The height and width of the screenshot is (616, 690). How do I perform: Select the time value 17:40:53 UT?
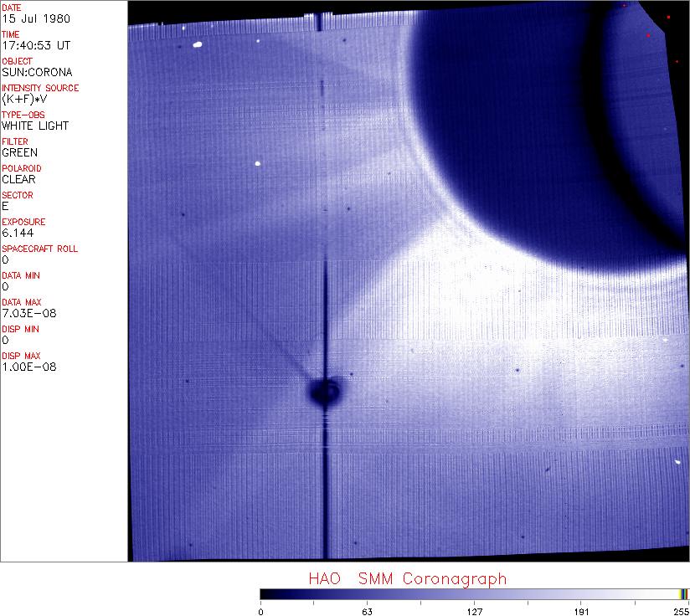pos(35,45)
